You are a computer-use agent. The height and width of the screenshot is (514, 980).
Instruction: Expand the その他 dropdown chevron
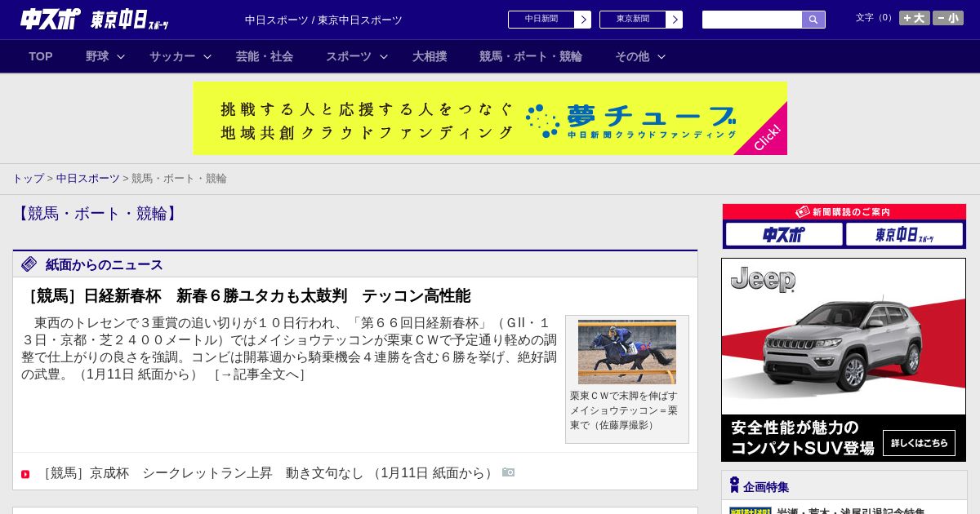(x=661, y=56)
